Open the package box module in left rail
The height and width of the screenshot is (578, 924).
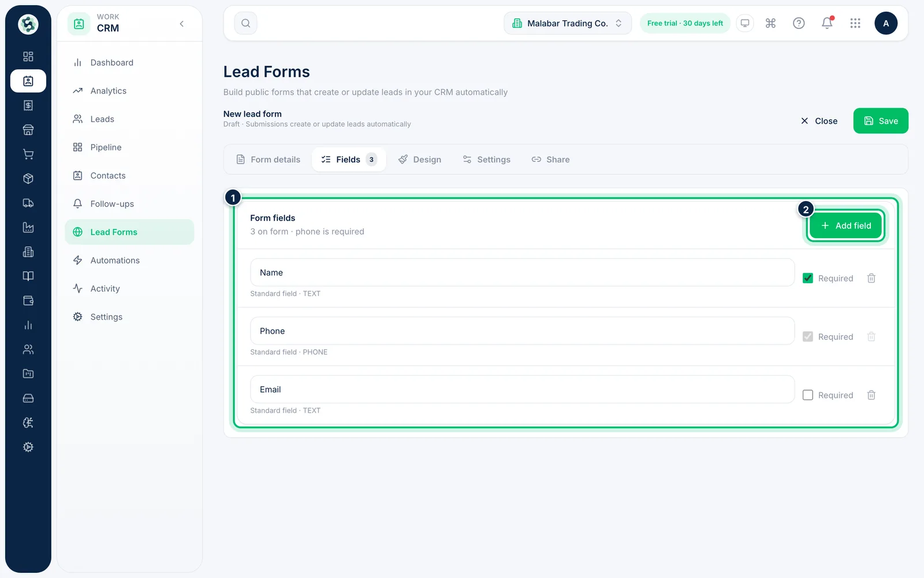pyautogui.click(x=28, y=179)
